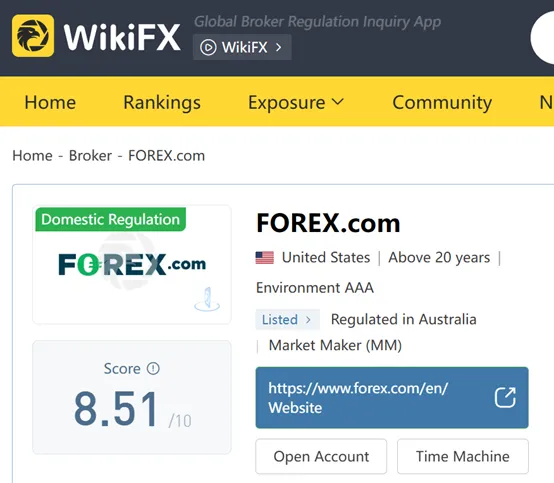Click the Global Broker Regulation Inquiry App tagline

tap(317, 22)
